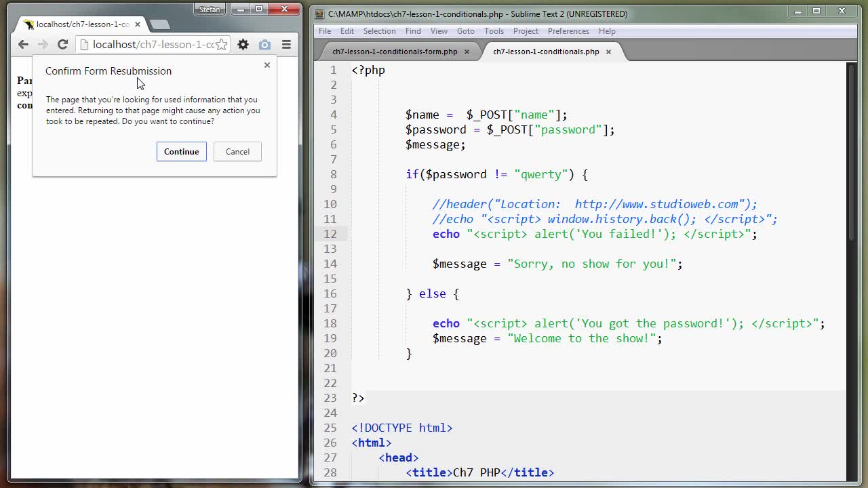Switch to ch7-lesson-1-conditionals.php tab
868x488 pixels.
[546, 52]
